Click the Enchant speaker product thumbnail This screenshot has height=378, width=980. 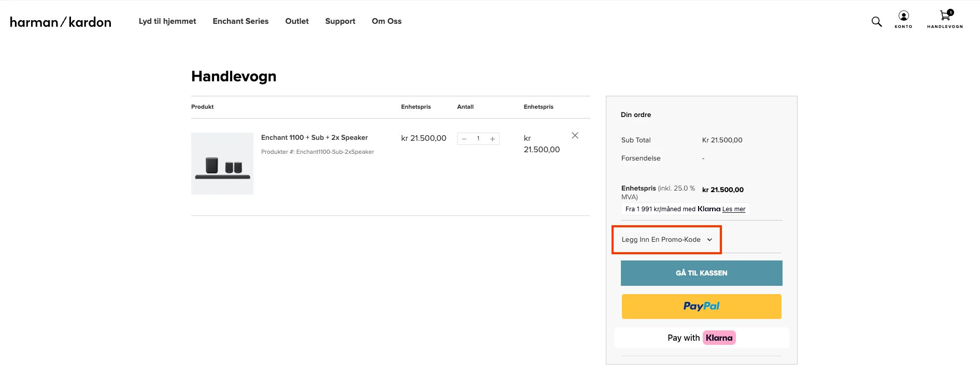click(222, 164)
